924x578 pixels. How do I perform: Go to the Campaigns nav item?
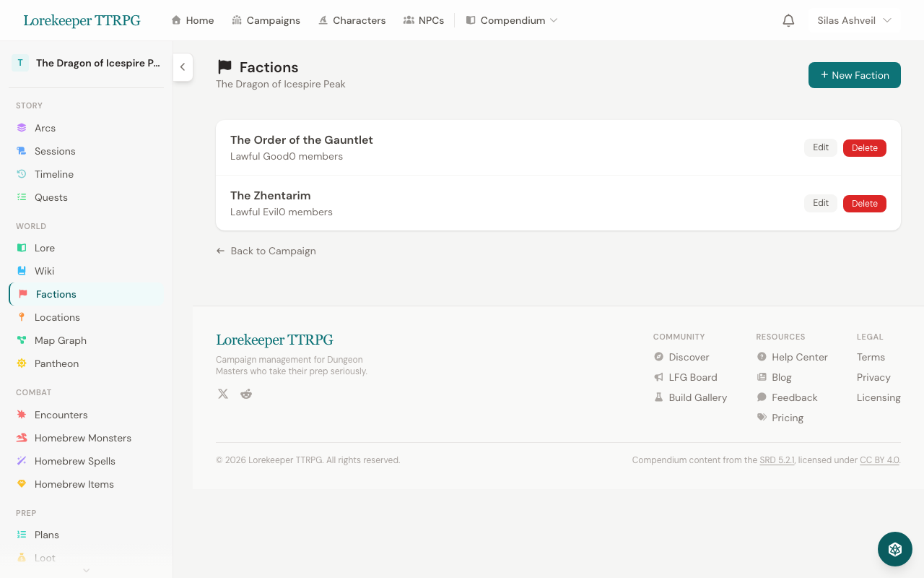[266, 20]
